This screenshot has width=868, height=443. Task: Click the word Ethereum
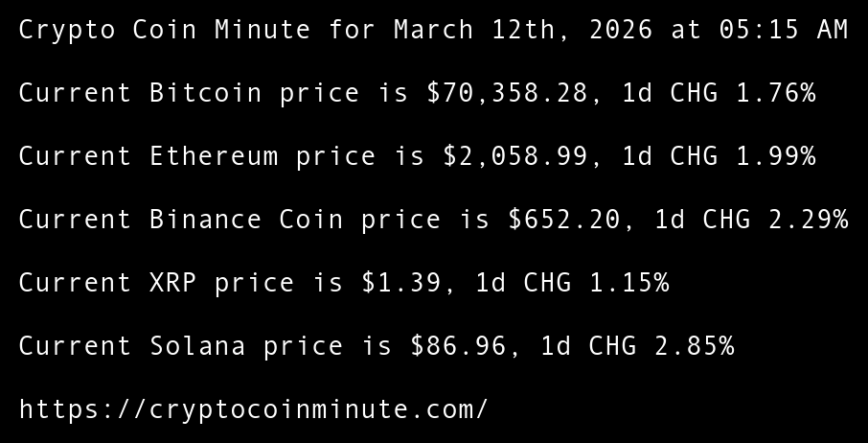214,156
